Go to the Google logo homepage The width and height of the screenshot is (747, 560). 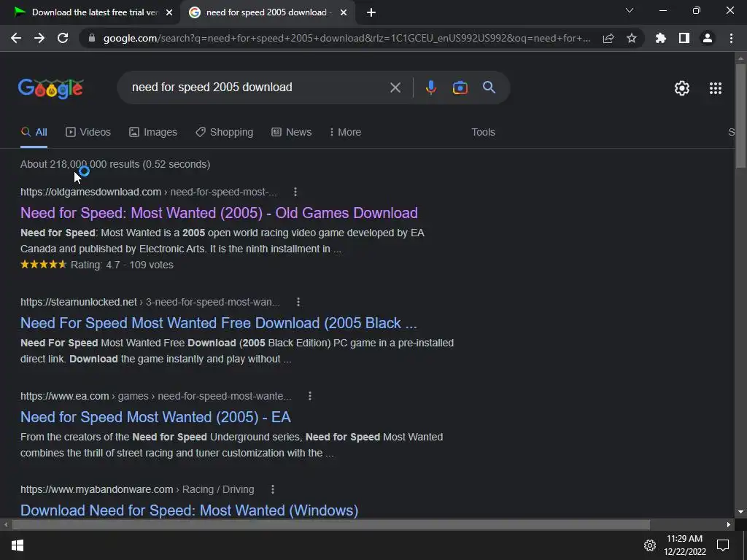[x=51, y=88]
